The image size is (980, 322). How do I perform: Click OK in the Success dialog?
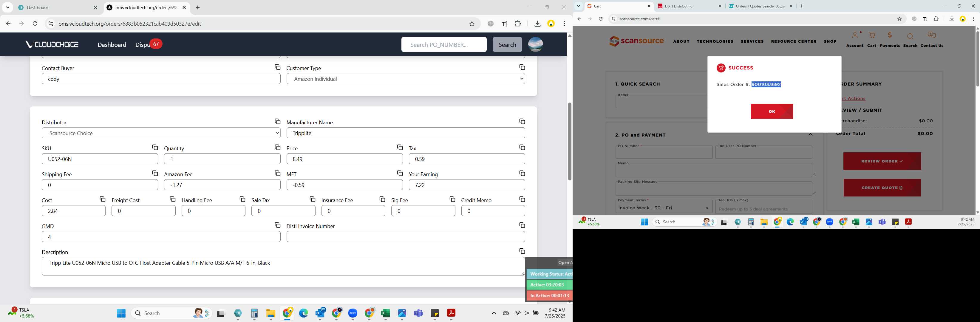[x=772, y=112]
